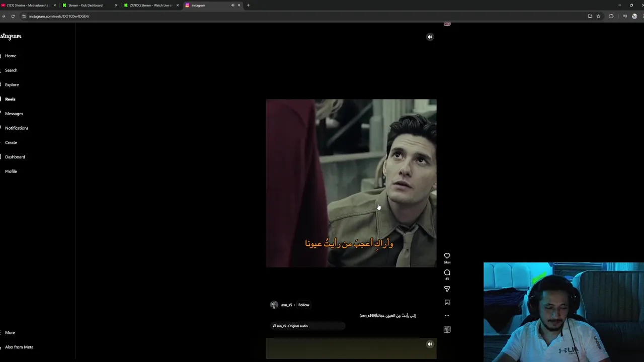Viewport: 644px width, 362px height.
Task: Mute the current reel's sound at top
Action: pyautogui.click(x=430, y=37)
